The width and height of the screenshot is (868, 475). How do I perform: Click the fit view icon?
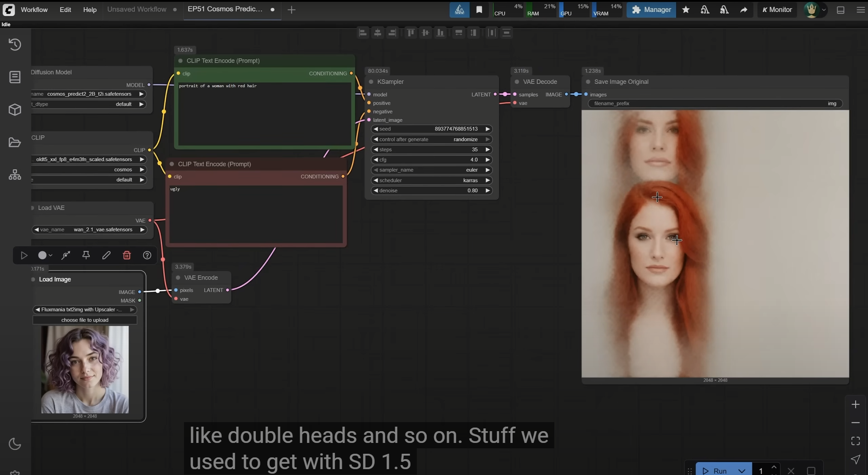pos(855,441)
